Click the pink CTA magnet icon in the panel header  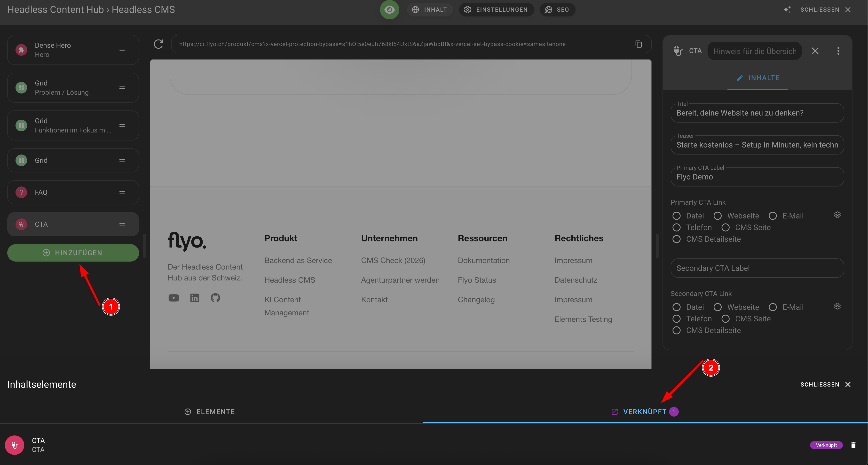pyautogui.click(x=678, y=51)
